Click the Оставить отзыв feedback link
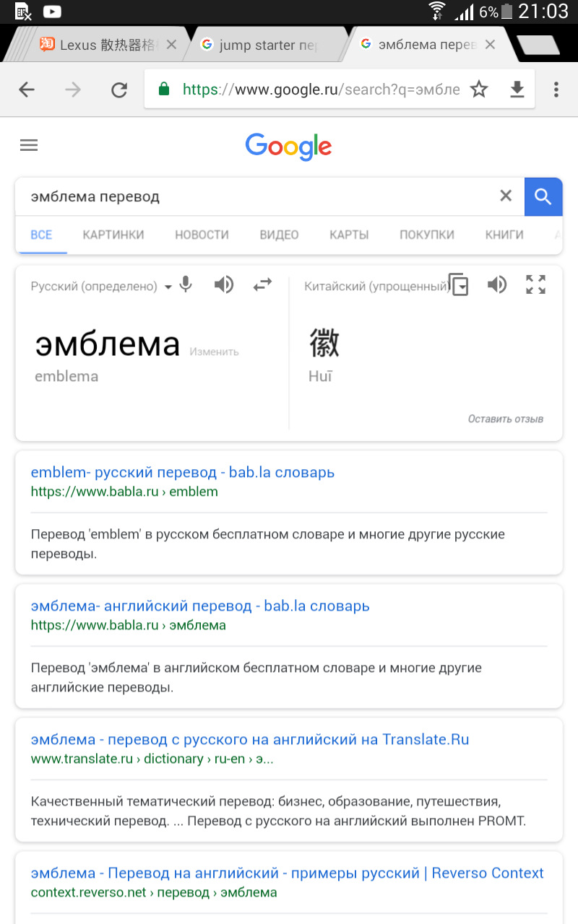Screen dimensions: 578x924 pyautogui.click(x=505, y=419)
